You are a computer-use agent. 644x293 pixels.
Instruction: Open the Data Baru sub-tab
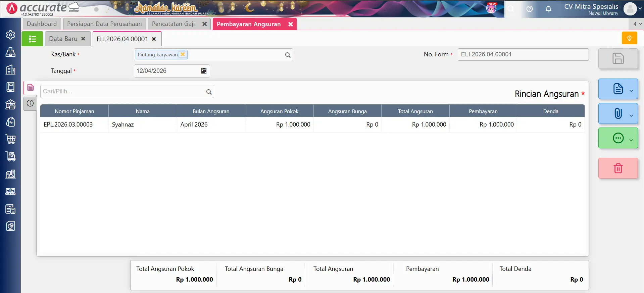pos(63,39)
